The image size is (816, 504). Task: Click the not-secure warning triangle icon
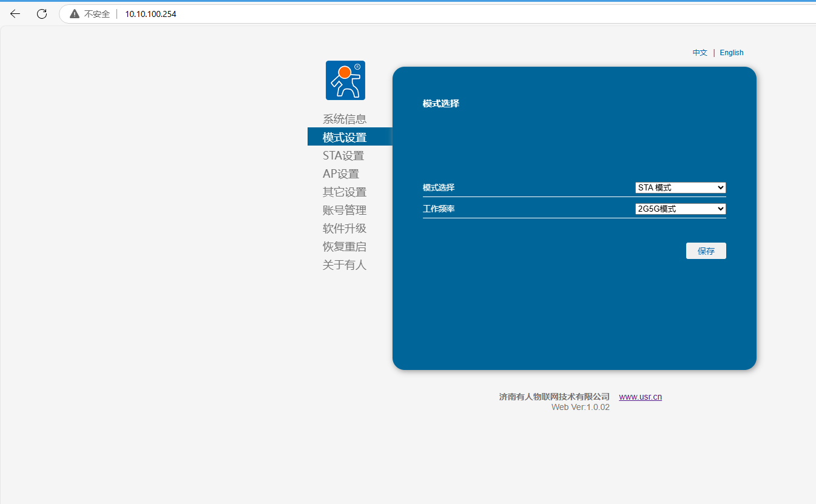(x=75, y=14)
